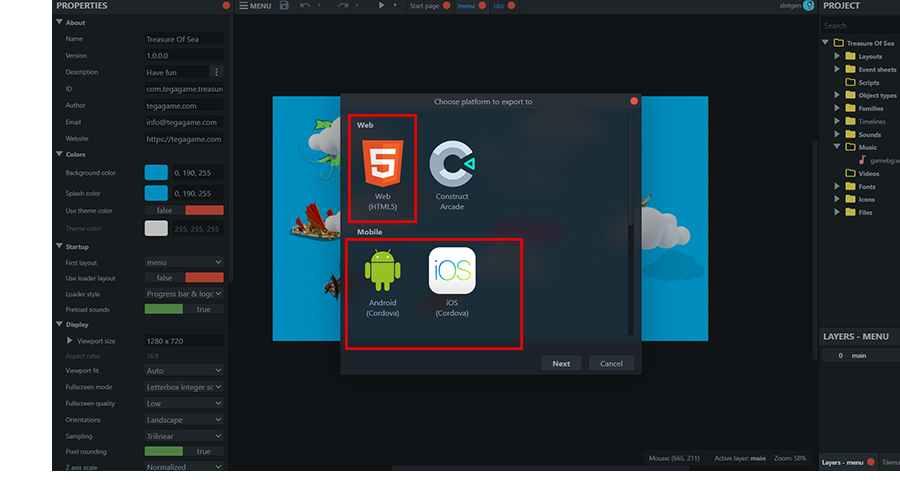
Task: Pick the iOS (Cordova) platform
Action: (452, 282)
